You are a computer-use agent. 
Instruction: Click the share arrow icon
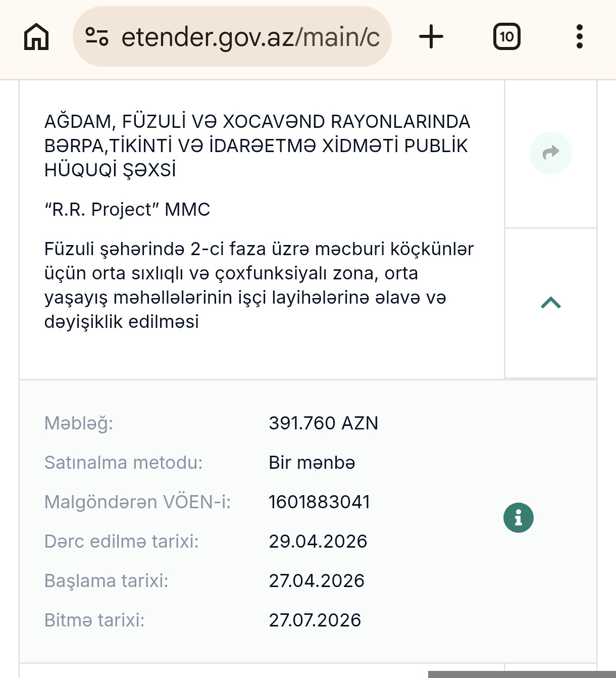550,153
